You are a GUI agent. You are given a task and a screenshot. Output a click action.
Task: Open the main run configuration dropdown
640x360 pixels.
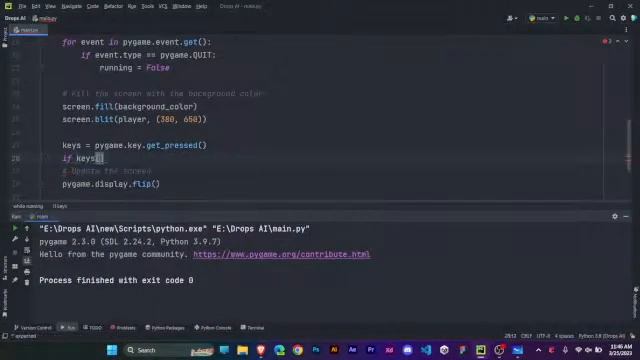pos(542,18)
